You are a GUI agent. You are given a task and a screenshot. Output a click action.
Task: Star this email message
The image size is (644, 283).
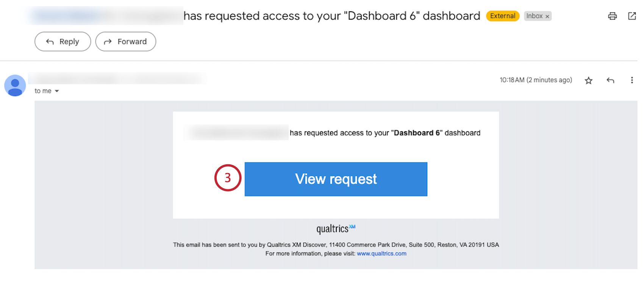click(588, 80)
